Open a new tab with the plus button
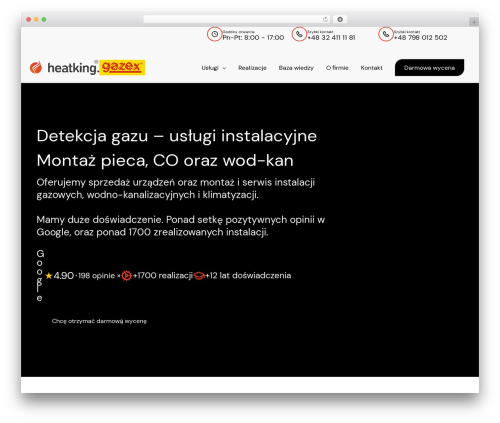The height and width of the screenshot is (423, 500). (x=474, y=22)
